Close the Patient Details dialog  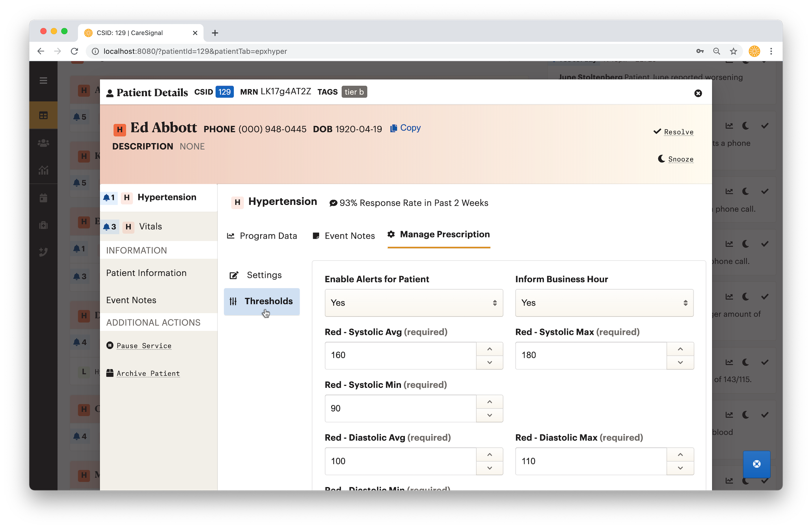[698, 93]
